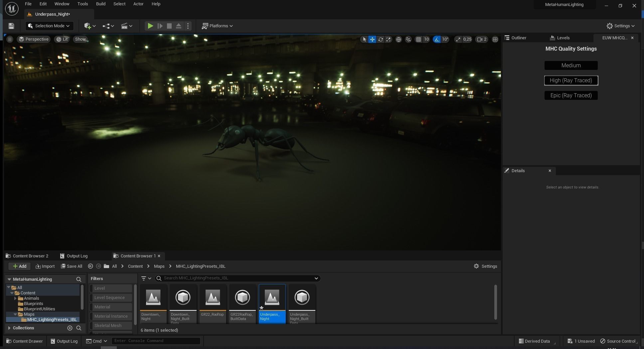This screenshot has width=644, height=349.
Task: Activate the Select objects tool in viewport
Action: tap(364, 39)
